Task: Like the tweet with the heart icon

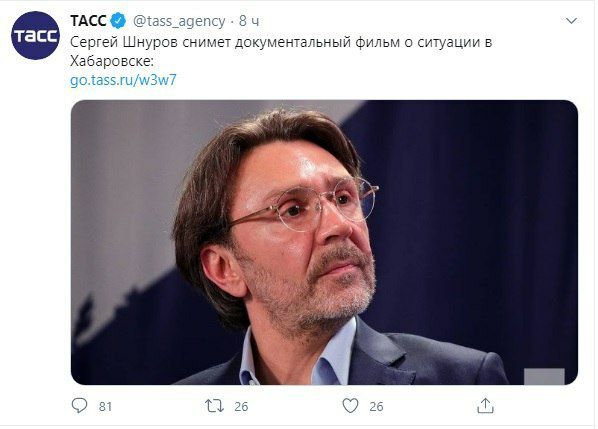Action: 350,406
